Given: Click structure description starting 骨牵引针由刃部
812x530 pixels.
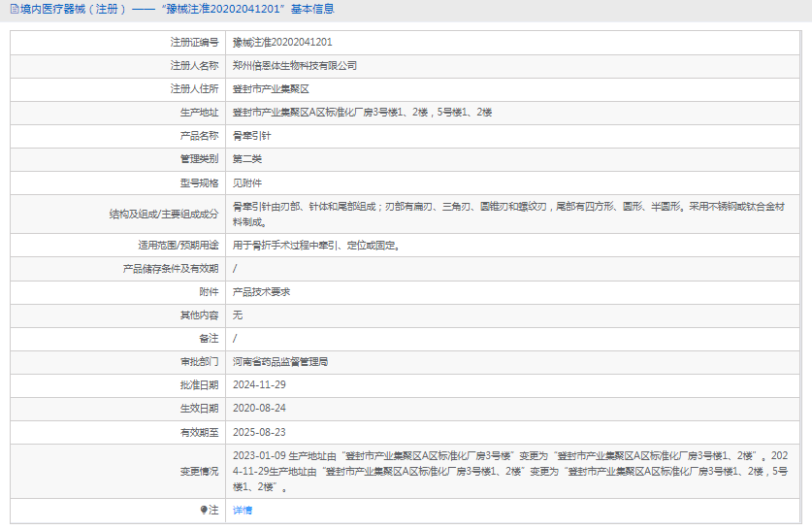Looking at the screenshot, I should coord(508,214).
